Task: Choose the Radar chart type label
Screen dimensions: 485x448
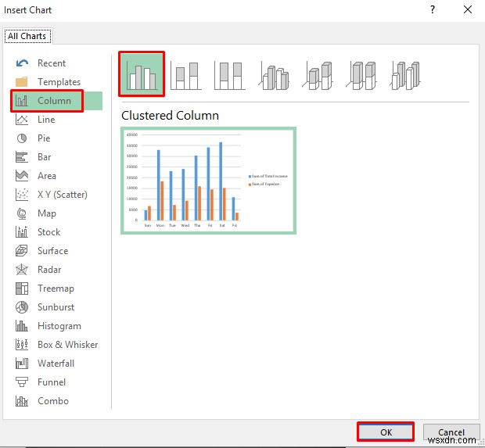Action: coord(49,270)
